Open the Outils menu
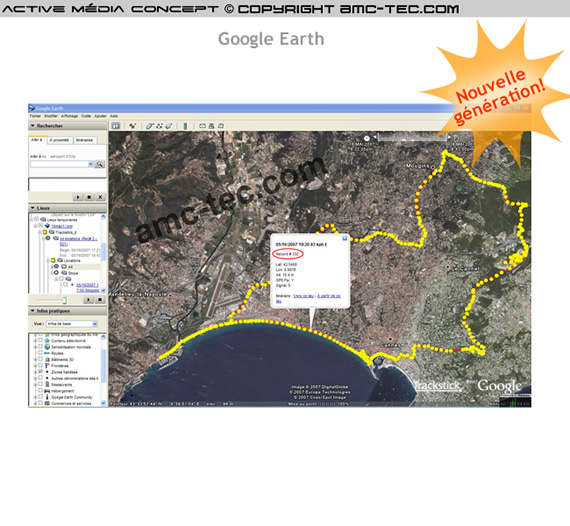570x526 pixels. pyautogui.click(x=86, y=116)
